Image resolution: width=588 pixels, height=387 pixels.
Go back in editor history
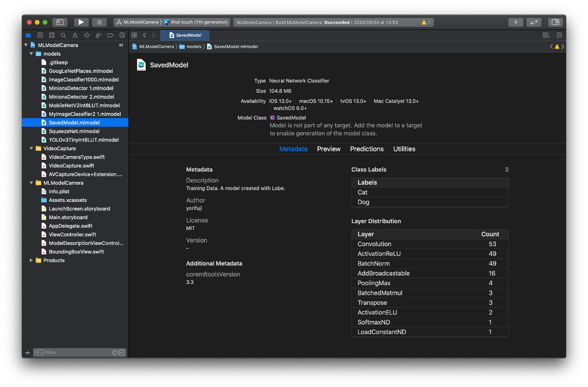144,35
